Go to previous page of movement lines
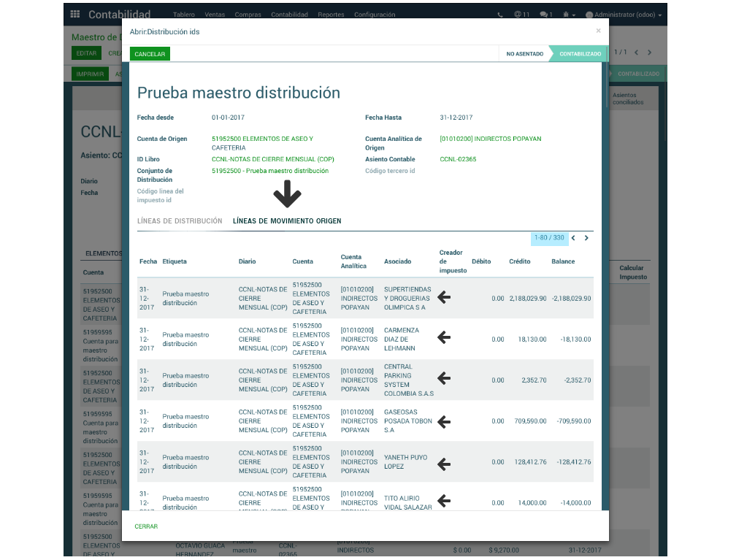Screen dimensions: 747x560 [x=573, y=238]
